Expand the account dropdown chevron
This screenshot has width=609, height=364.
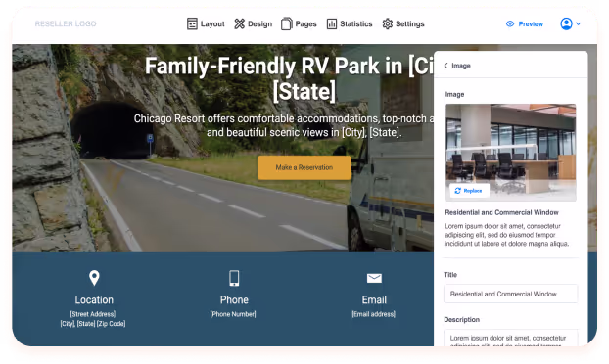pyautogui.click(x=578, y=23)
